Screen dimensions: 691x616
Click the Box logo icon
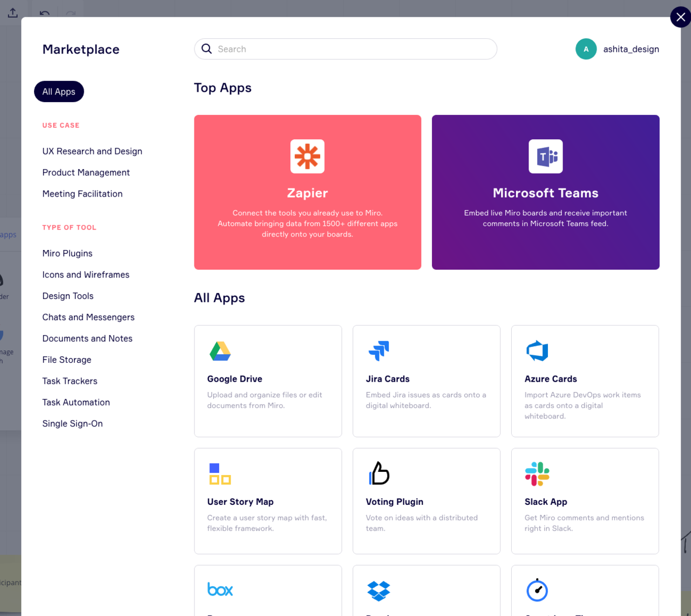point(220,590)
